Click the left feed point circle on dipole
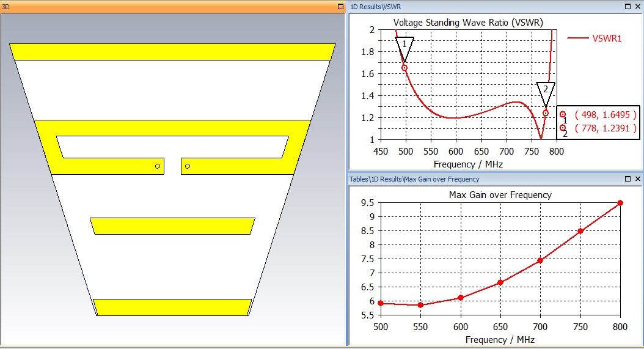644x349 pixels. pyautogui.click(x=158, y=166)
